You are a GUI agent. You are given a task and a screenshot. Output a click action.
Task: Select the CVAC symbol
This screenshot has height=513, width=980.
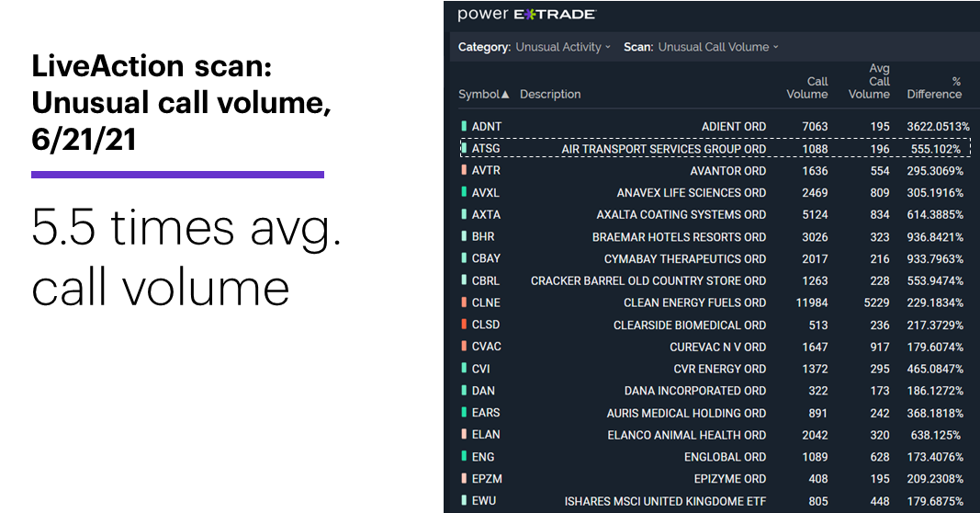[x=486, y=347]
